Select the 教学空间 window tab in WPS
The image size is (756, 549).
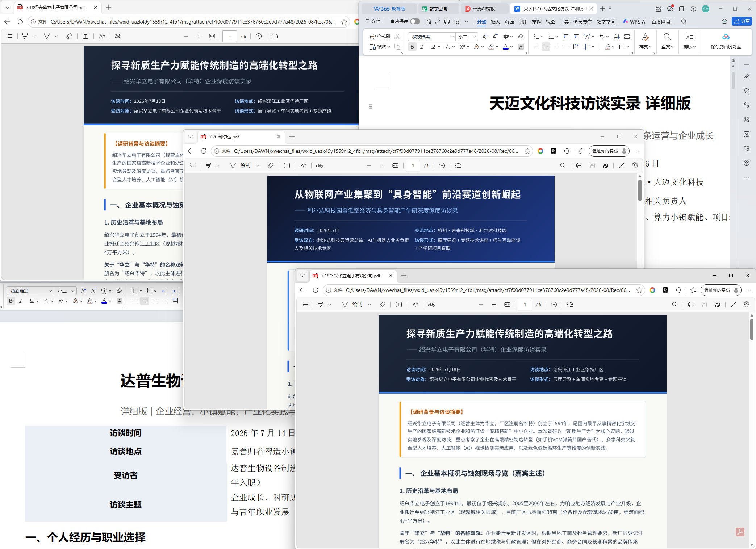[438, 9]
